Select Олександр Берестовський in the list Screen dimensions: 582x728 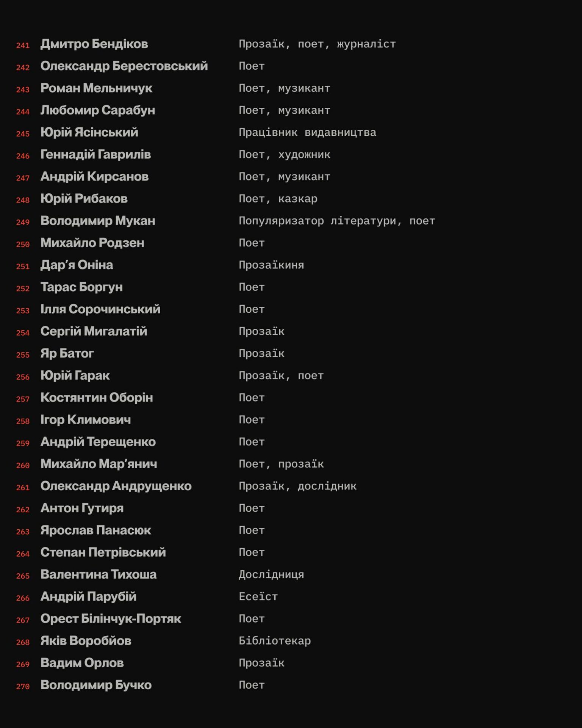[x=124, y=66]
